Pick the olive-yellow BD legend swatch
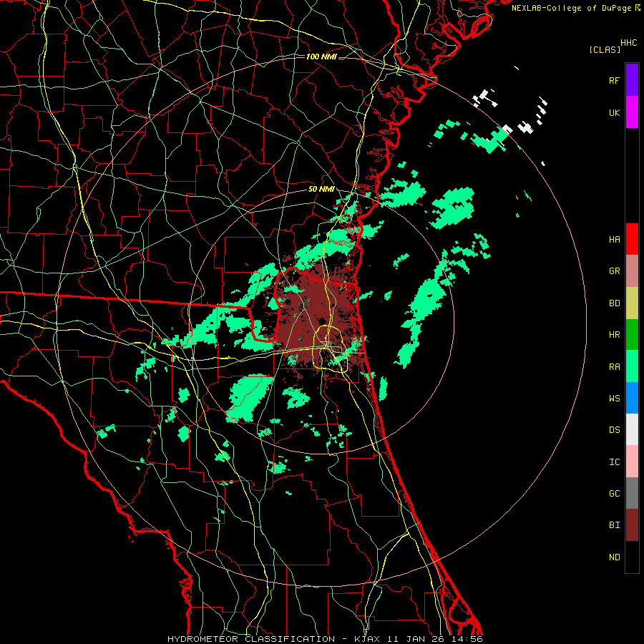Image resolution: width=644 pixels, height=644 pixels. pyautogui.click(x=632, y=303)
